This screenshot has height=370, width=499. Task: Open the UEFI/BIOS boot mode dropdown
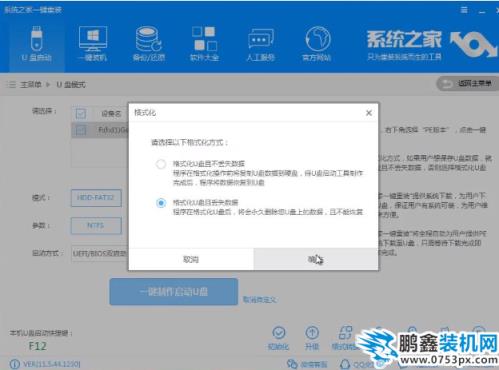(100, 253)
